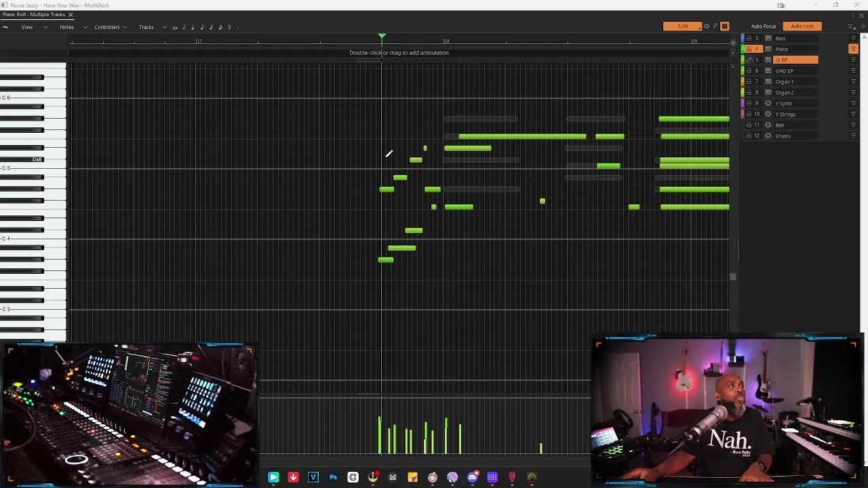Image resolution: width=868 pixels, height=488 pixels.
Task: Open the track options icon for Drums
Action: [x=853, y=136]
